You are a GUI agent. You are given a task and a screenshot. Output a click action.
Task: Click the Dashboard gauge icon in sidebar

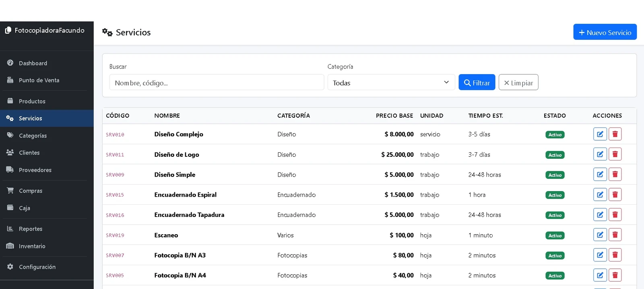10,63
